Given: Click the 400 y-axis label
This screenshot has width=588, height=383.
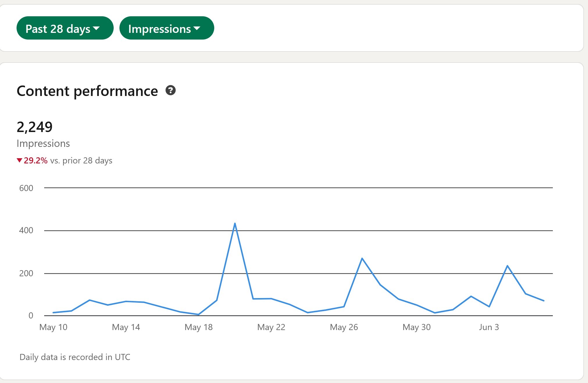Looking at the screenshot, I should (26, 230).
